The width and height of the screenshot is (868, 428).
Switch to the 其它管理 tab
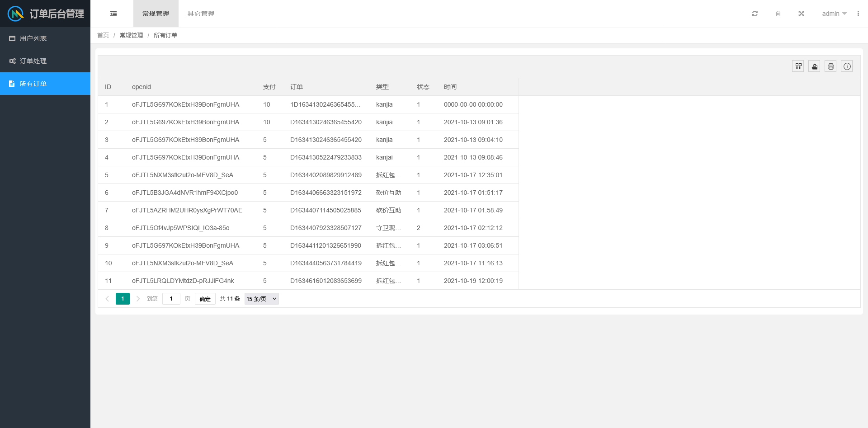201,14
